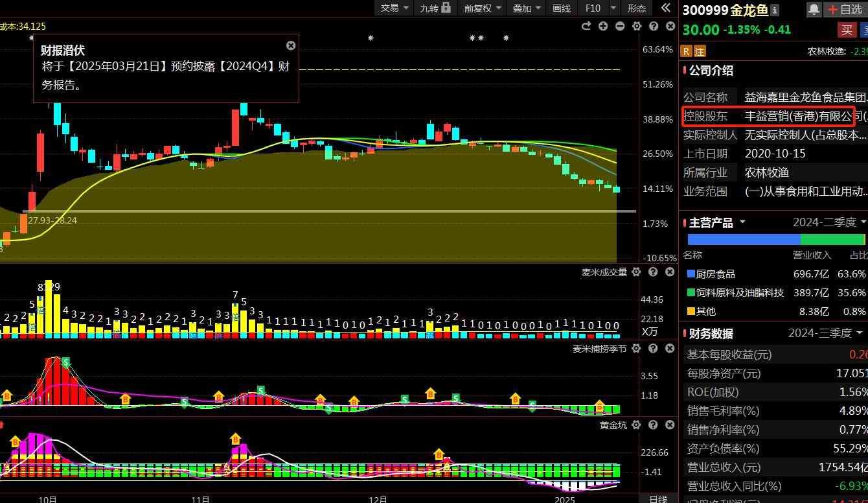This screenshot has width=868, height=503.
Task: Expand the 2024-二季度 period selector
Action: (829, 222)
